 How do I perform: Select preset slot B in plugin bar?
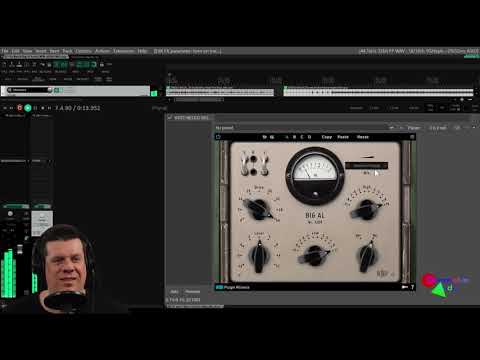[294, 137]
